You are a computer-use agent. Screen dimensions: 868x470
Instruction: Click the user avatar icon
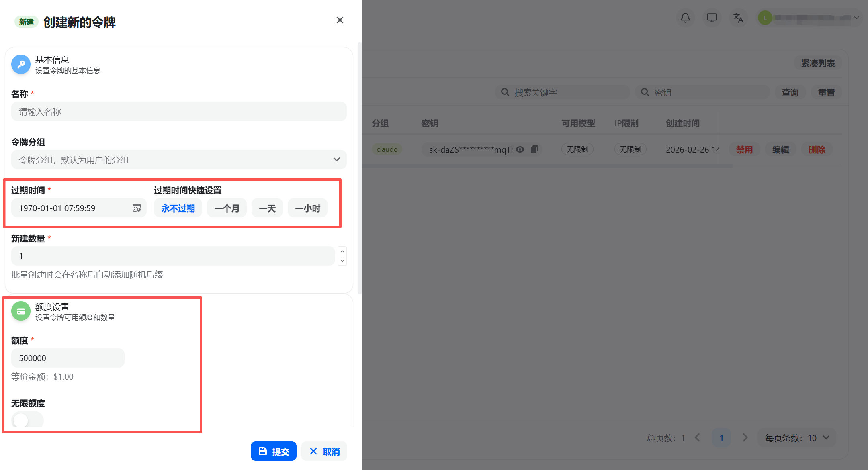tap(765, 18)
